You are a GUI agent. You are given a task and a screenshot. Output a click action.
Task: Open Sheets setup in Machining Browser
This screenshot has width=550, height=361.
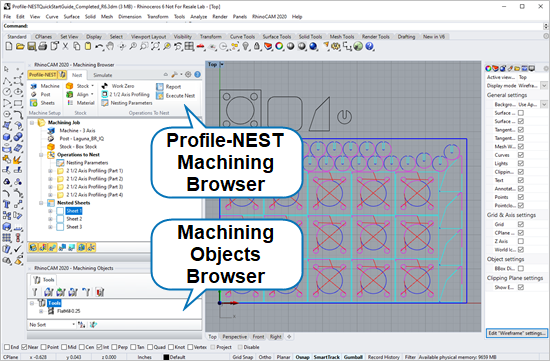click(42, 103)
